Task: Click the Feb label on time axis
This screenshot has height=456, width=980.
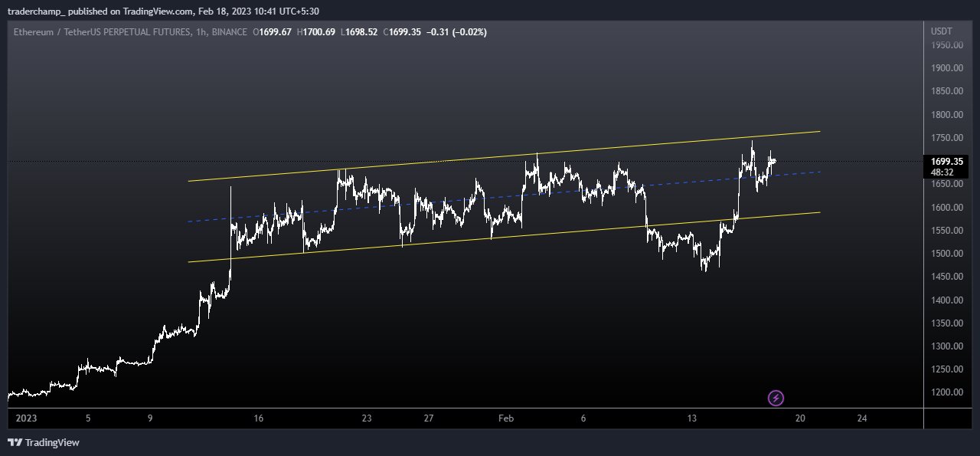Action: pos(506,418)
